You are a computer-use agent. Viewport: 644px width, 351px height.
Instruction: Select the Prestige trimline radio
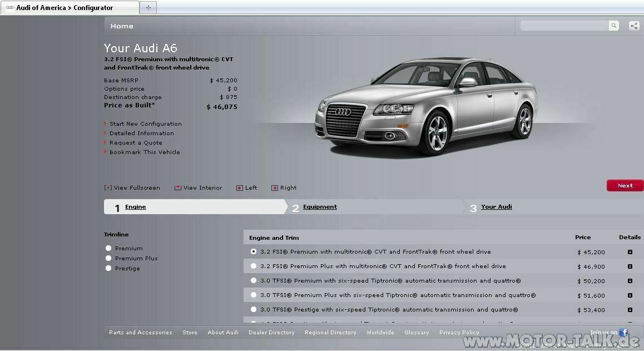tap(108, 268)
